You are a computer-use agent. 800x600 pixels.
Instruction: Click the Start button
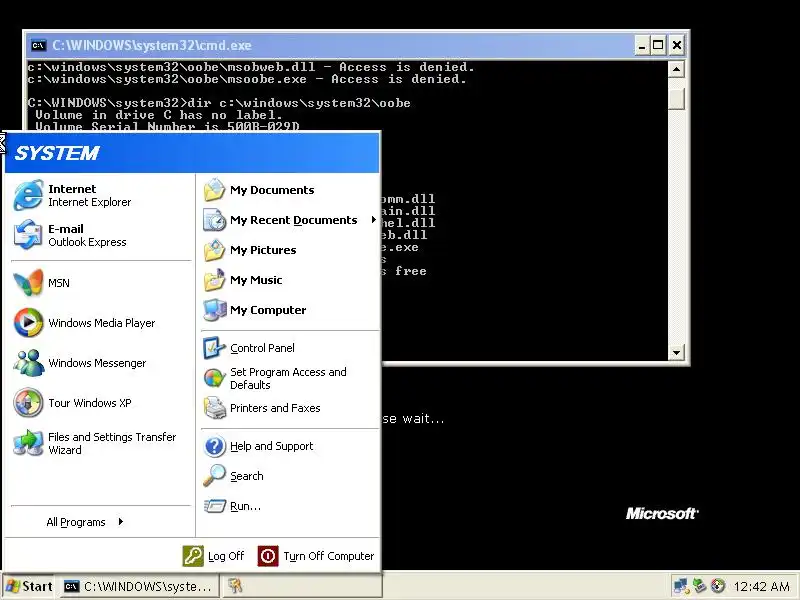coord(29,586)
